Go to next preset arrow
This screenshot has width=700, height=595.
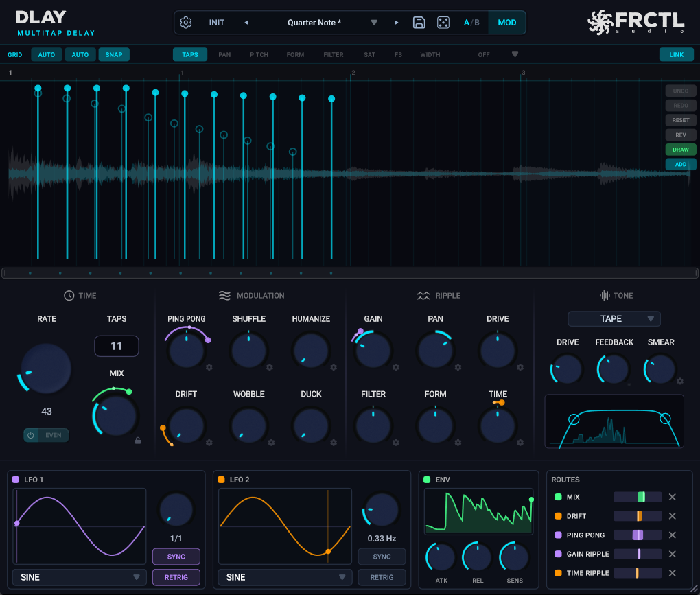pos(397,23)
